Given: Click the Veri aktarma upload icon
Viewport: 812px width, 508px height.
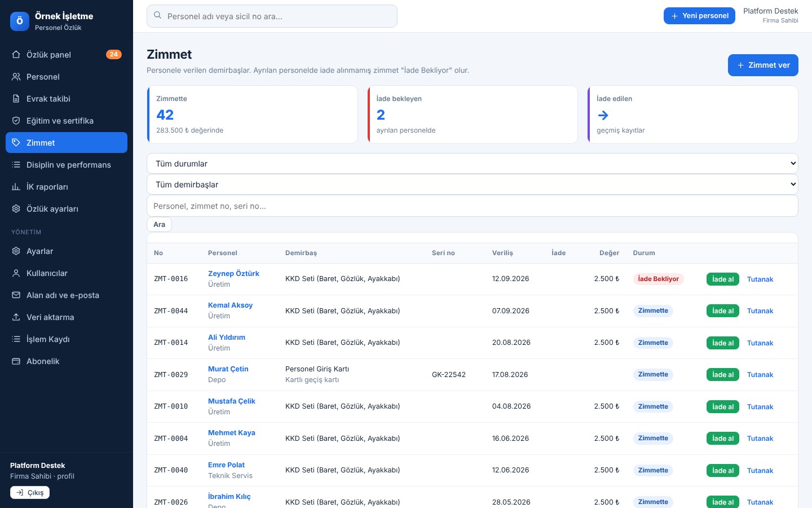Looking at the screenshot, I should click(16, 317).
